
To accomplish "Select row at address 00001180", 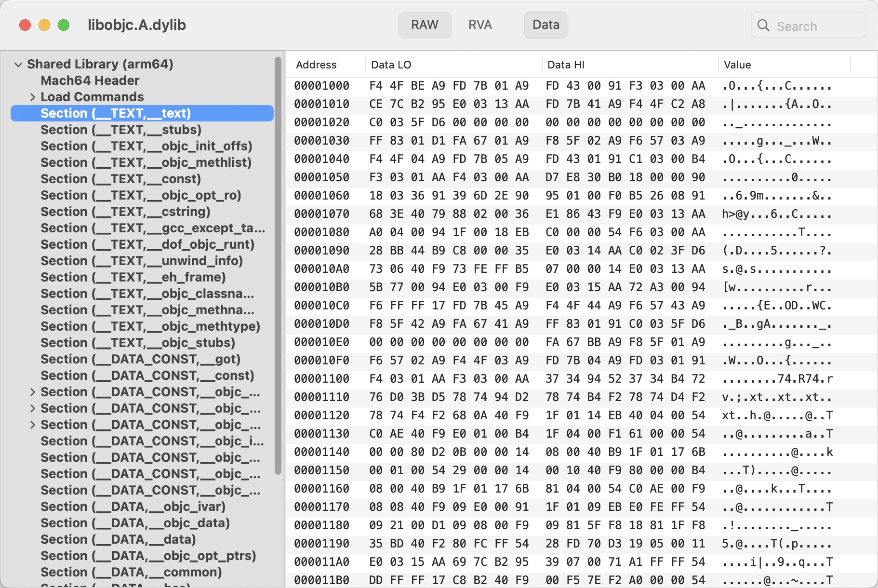I will click(x=582, y=525).
